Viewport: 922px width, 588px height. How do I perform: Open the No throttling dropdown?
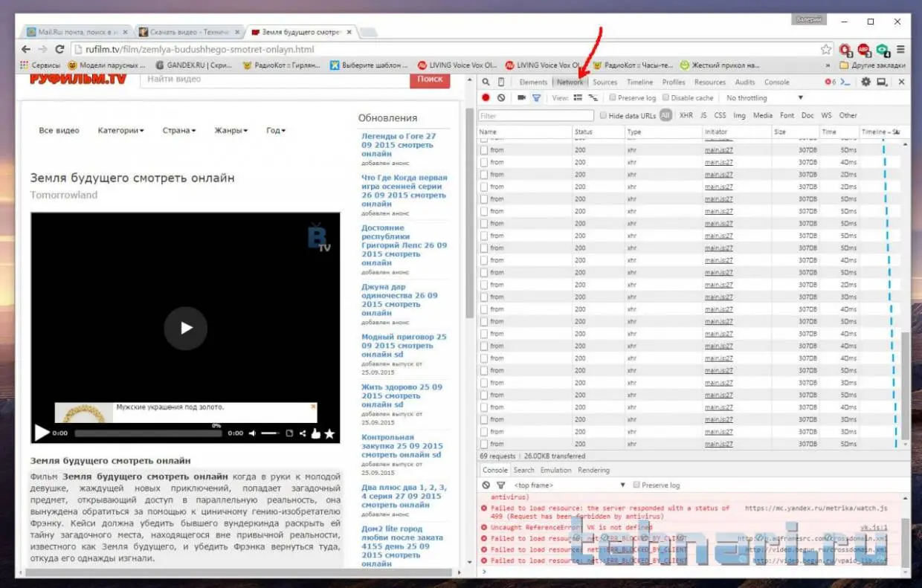(x=764, y=98)
